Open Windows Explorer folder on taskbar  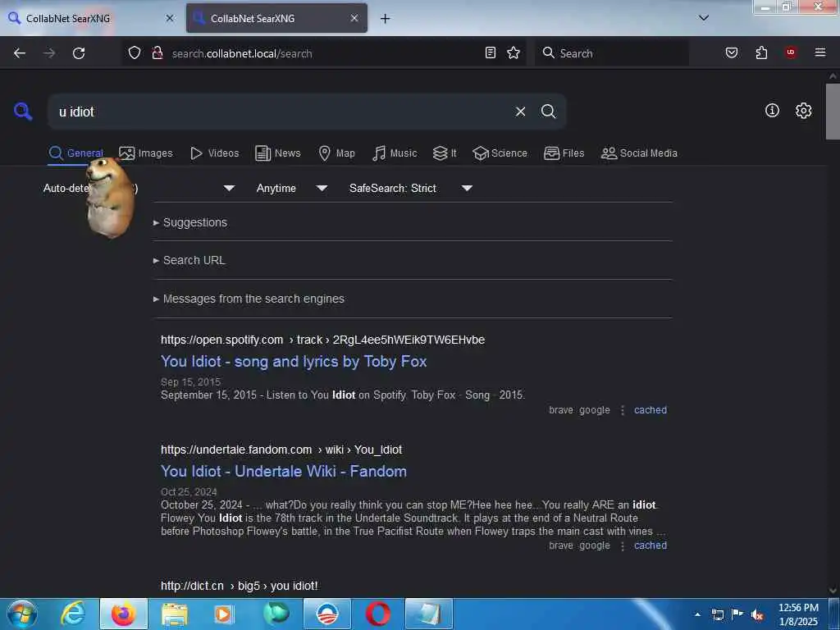pos(175,614)
